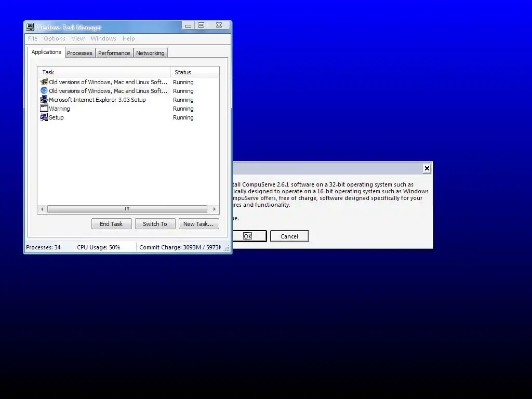Switch to the Applications tab
532x399 pixels.
[46, 52]
